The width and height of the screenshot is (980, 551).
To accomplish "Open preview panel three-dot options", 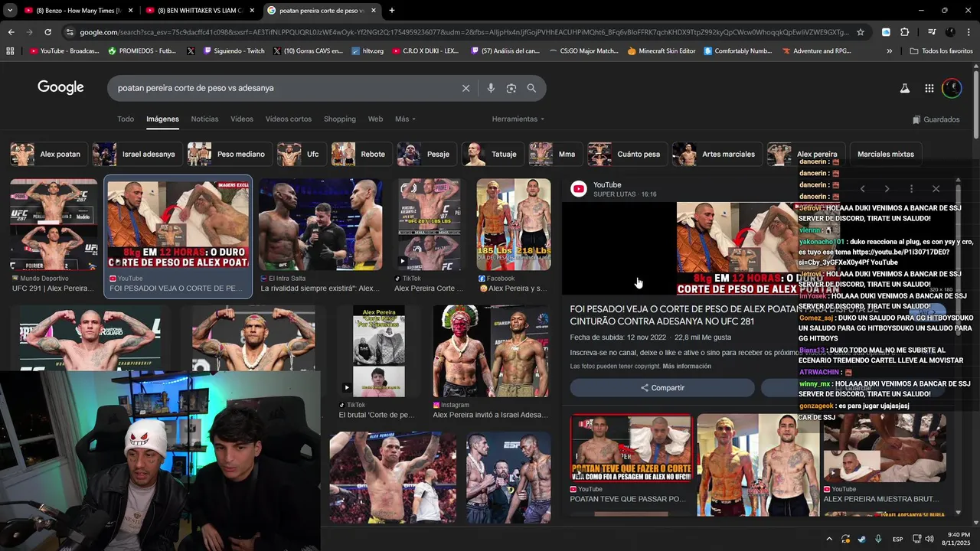I will click(x=911, y=189).
